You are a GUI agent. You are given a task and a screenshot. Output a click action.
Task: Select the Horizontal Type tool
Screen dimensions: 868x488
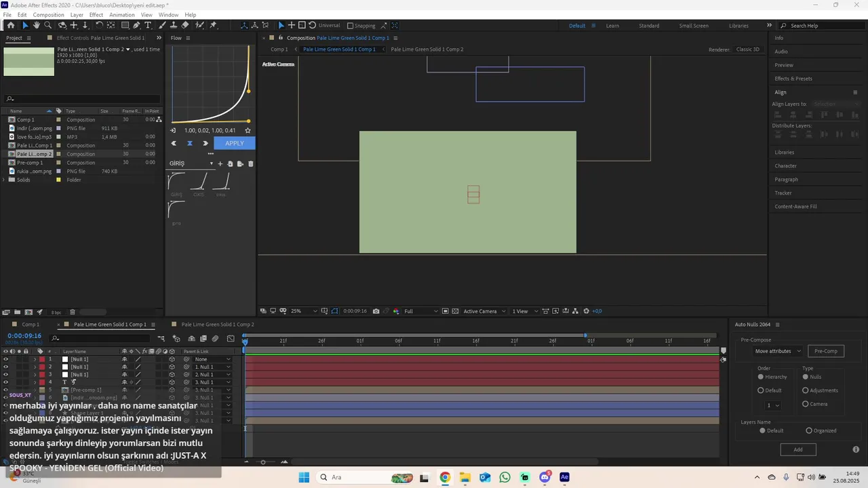click(148, 25)
